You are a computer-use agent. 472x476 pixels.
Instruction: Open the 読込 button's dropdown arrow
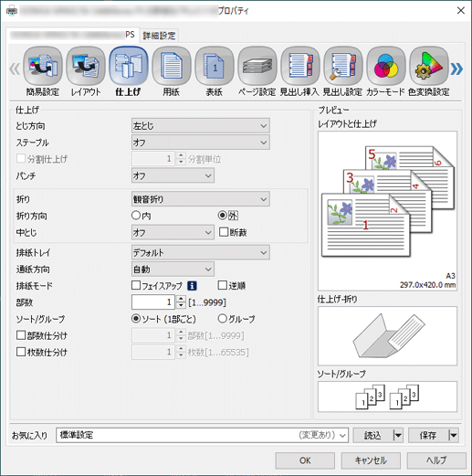pyautogui.click(x=398, y=435)
